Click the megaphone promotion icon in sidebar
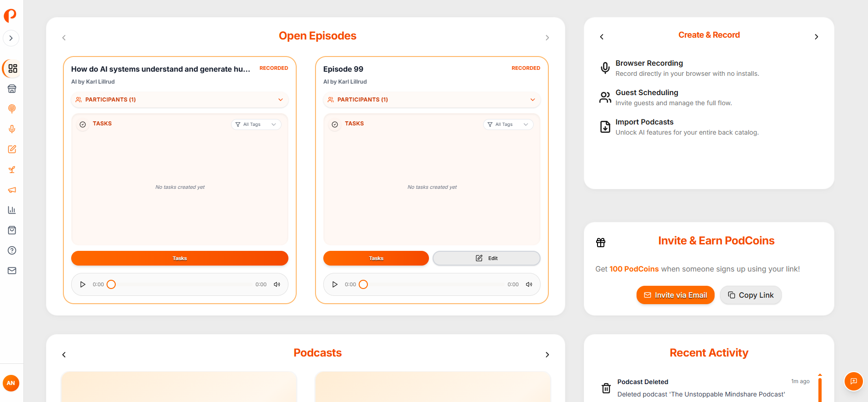Viewport: 868px width, 402px height. (12, 190)
